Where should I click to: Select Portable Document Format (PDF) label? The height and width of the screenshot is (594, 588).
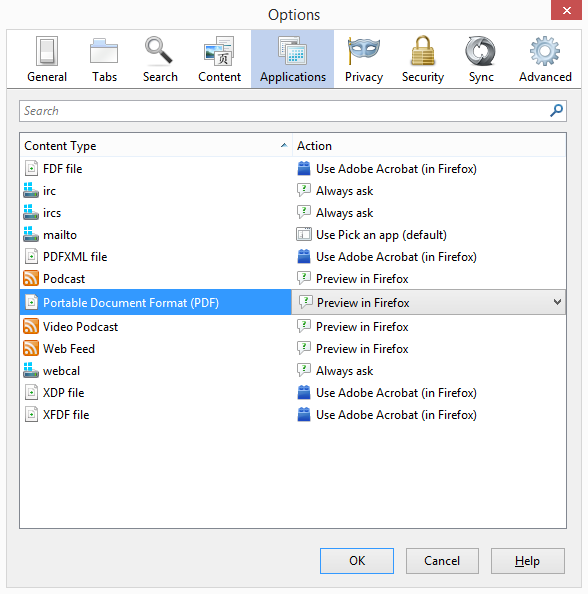coord(131,302)
